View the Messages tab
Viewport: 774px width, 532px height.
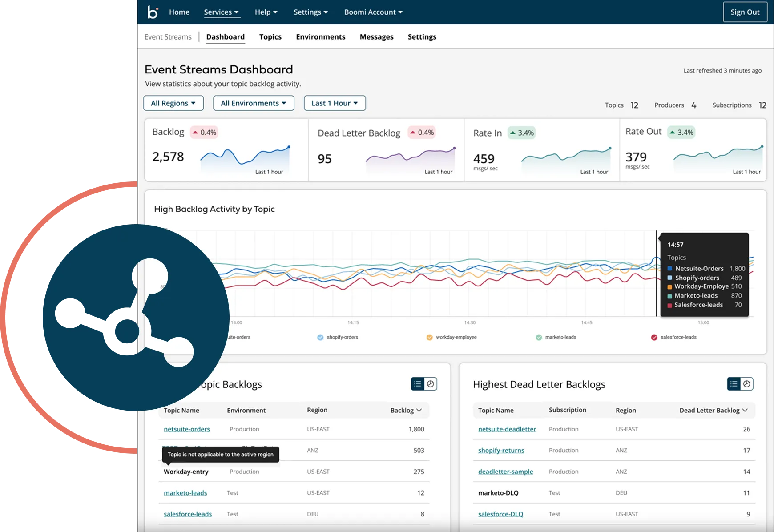coord(377,37)
